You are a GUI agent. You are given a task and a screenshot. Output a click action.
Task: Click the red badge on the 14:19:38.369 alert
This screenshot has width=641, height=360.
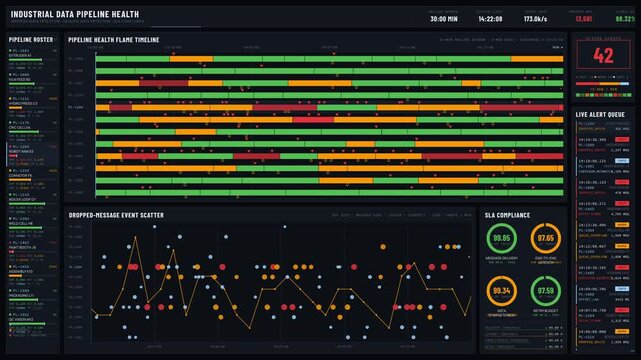(x=622, y=139)
